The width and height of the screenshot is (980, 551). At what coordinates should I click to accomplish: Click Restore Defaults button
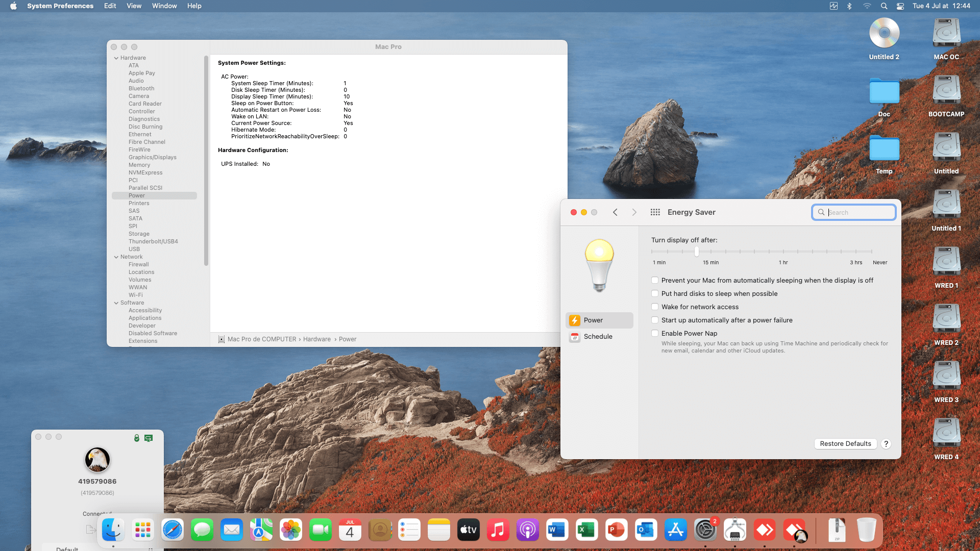[x=846, y=444]
